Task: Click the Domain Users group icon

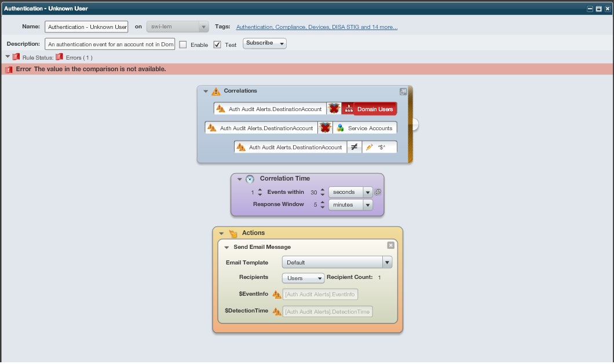Action: point(349,109)
